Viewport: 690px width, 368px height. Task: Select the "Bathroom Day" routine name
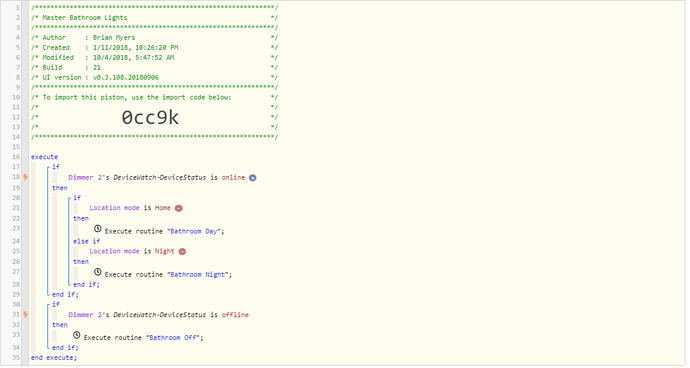194,231
